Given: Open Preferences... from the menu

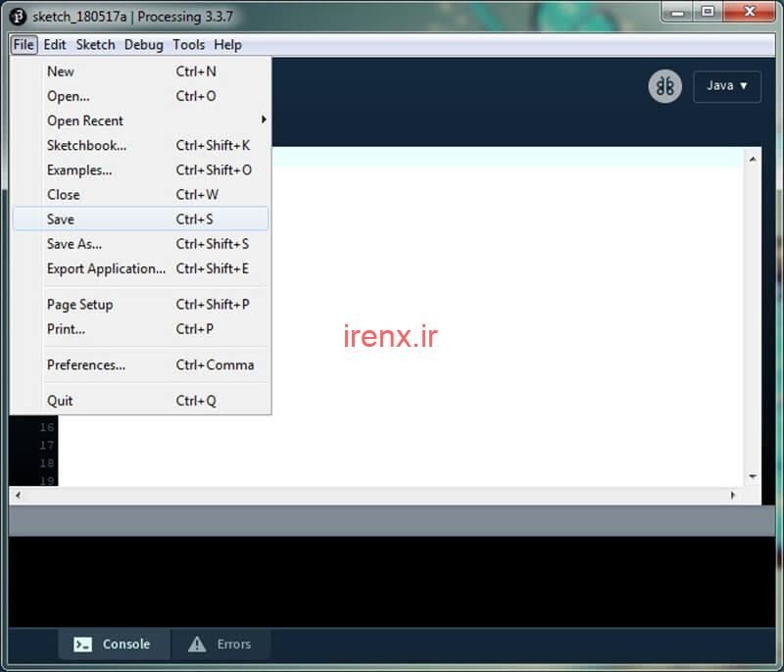Looking at the screenshot, I should pyautogui.click(x=86, y=364).
